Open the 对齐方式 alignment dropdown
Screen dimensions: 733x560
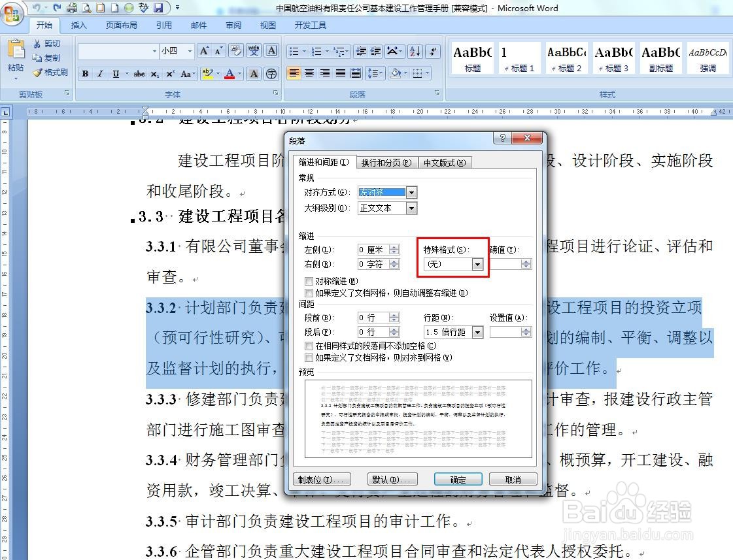(411, 192)
